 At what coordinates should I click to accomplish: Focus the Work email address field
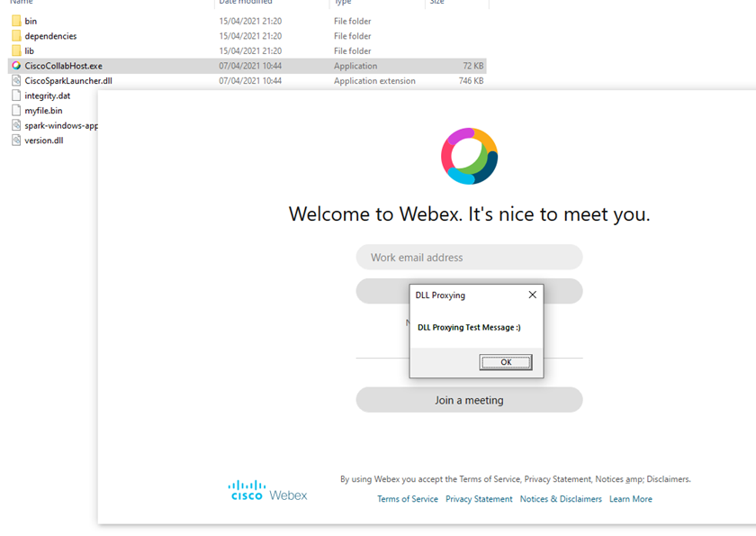tap(469, 257)
